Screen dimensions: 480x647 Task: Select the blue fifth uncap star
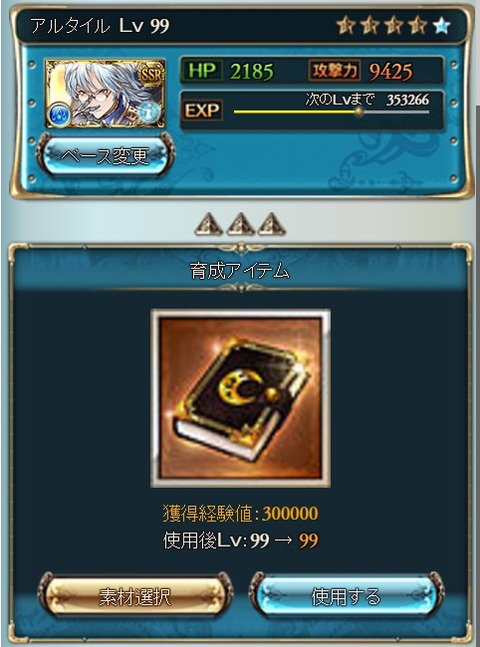click(442, 26)
